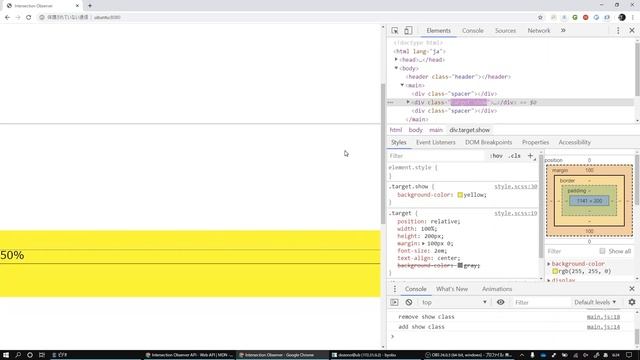
Task: Add a new style rule plus icon
Action: [530, 156]
